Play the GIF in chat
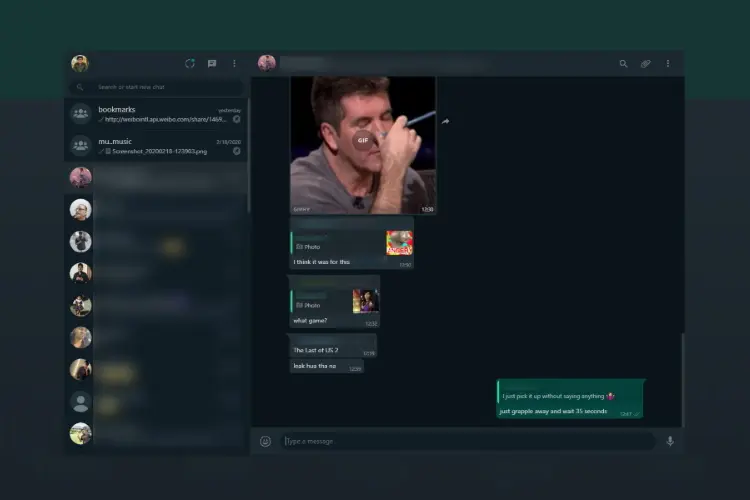This screenshot has height=500, width=750. (x=363, y=141)
